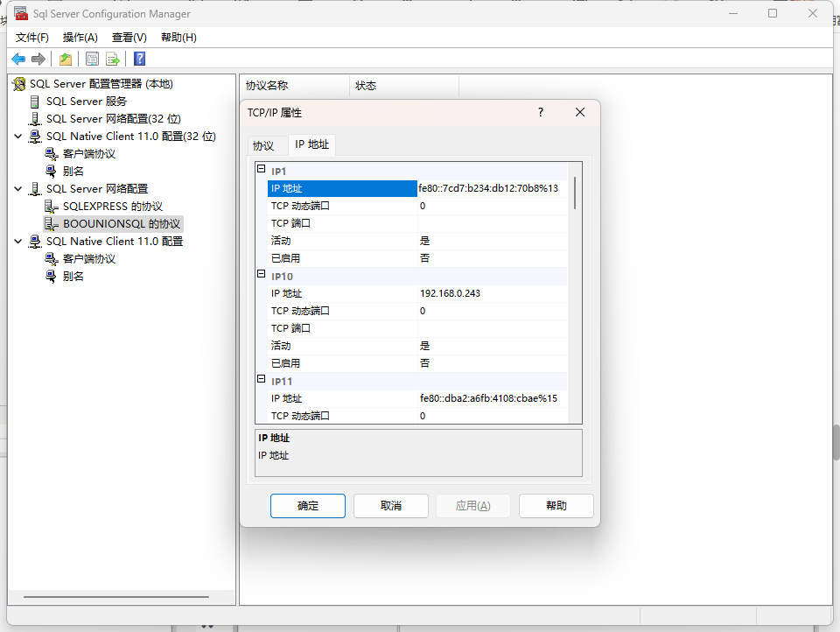Viewport: 840px width, 632px height.
Task: Click the SQLEXPRESS 的协议 icon
Action: tap(52, 207)
